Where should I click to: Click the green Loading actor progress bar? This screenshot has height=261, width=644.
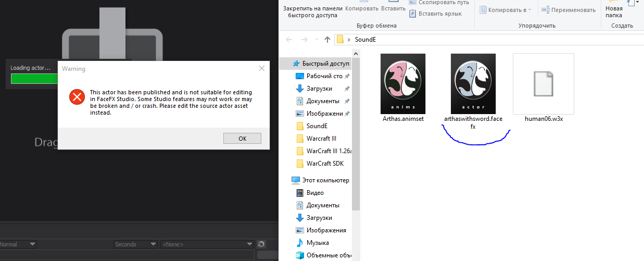pyautogui.click(x=34, y=79)
